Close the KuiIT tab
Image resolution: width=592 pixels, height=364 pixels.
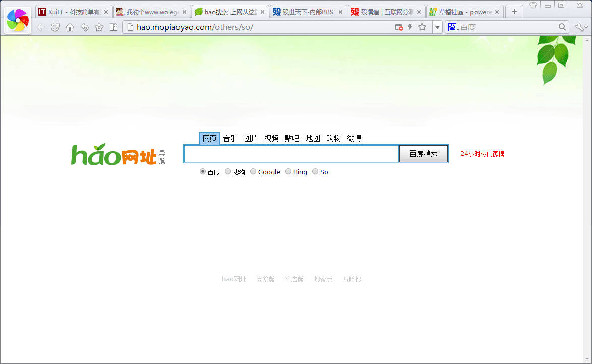106,12
